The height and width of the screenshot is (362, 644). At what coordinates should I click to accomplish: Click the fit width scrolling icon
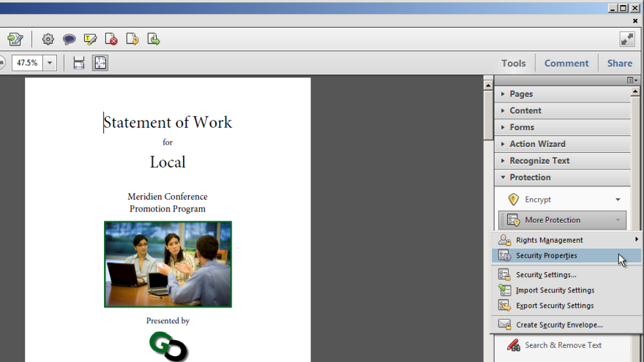[x=78, y=63]
